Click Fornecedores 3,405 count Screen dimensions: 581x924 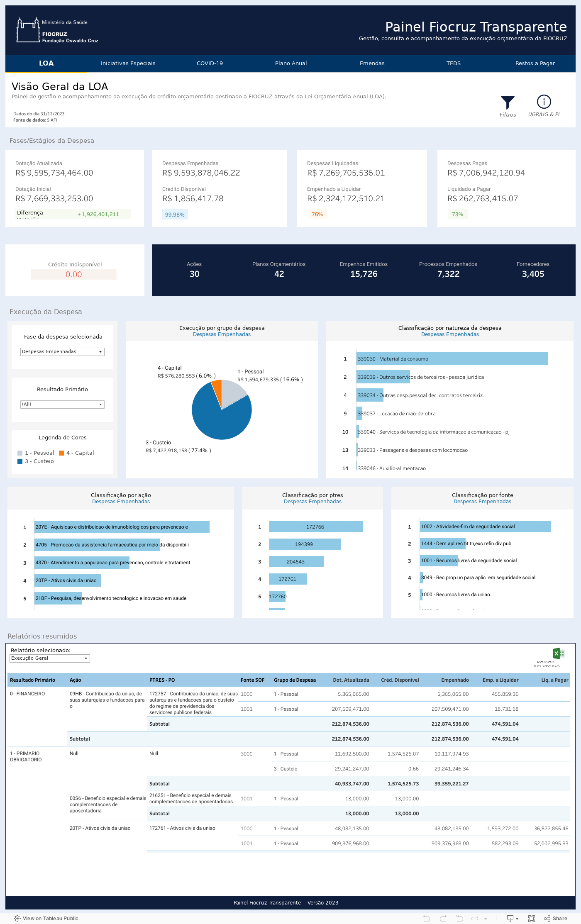pos(533,274)
